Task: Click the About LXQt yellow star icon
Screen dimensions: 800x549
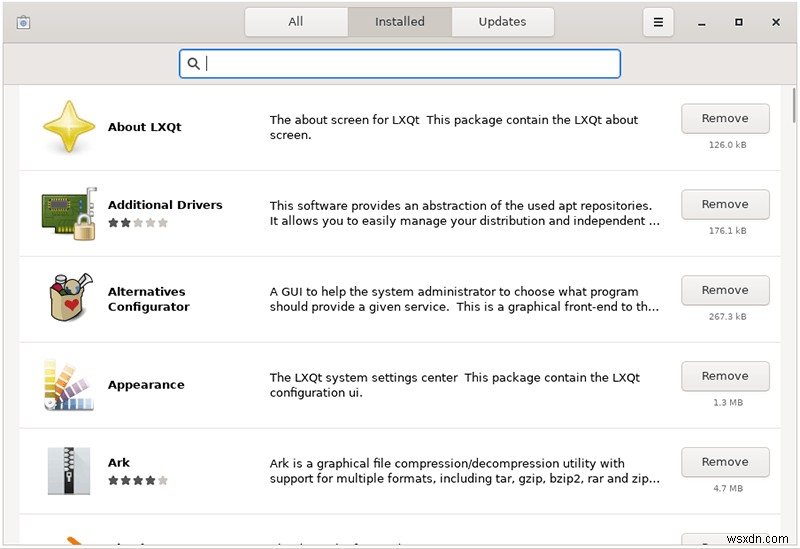Action: [69, 127]
